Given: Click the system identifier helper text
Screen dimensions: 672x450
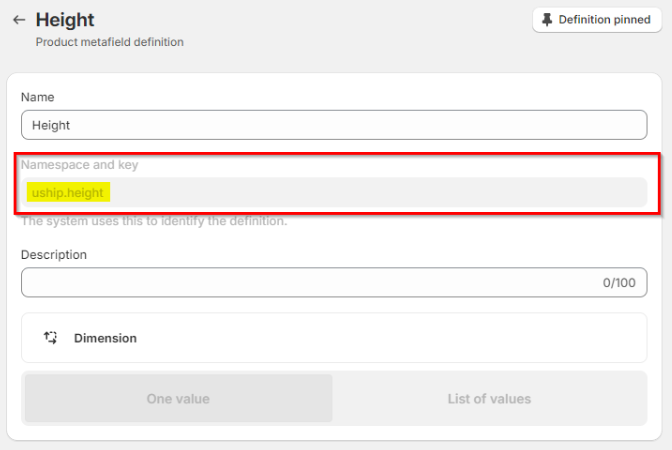Looking at the screenshot, I should pos(154,221).
